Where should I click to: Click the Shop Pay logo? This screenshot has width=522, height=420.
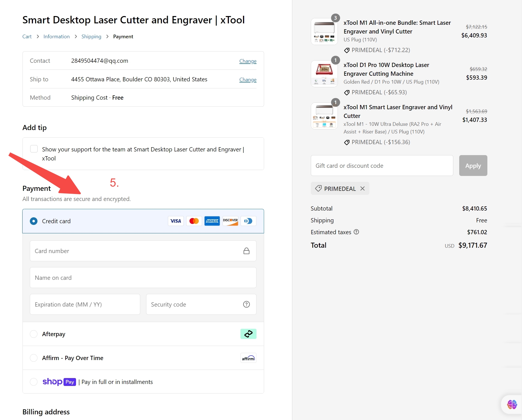[x=59, y=382]
